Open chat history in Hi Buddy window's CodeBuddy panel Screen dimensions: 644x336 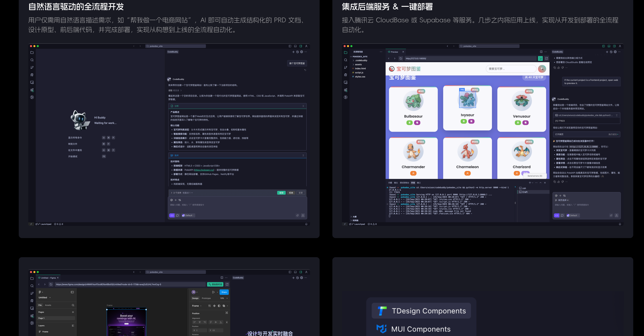coord(297,52)
